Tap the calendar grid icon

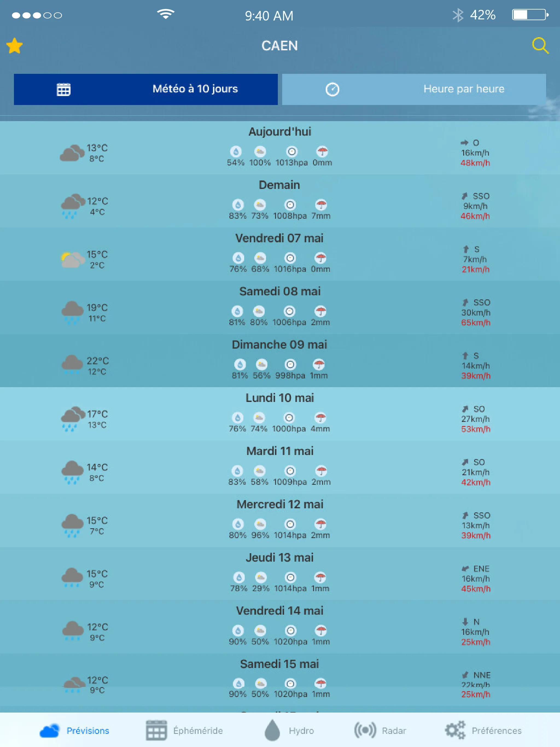(x=63, y=89)
